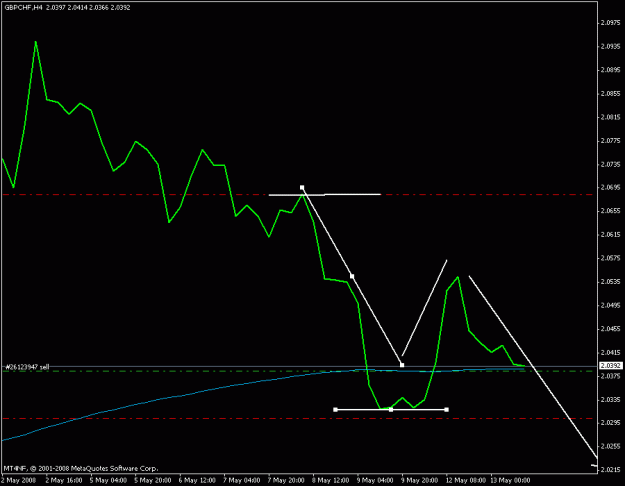Click the 2.0215 price scale label

(611, 469)
